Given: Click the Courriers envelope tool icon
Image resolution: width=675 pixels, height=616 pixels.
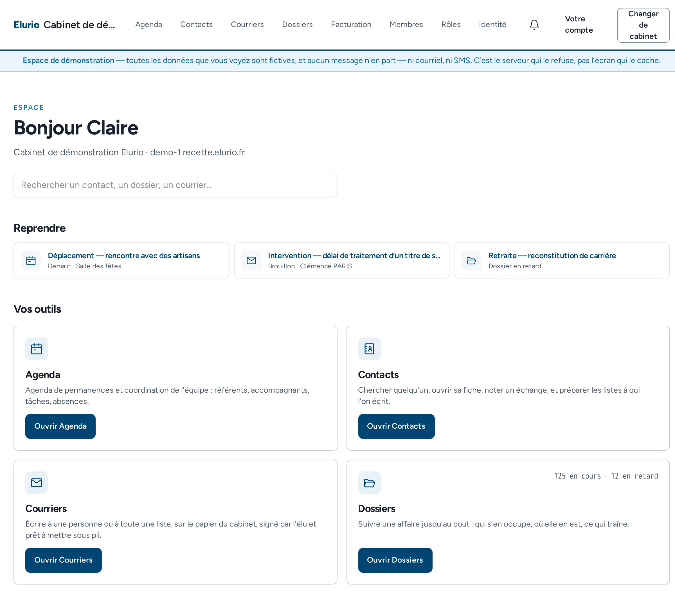Looking at the screenshot, I should coord(37,483).
